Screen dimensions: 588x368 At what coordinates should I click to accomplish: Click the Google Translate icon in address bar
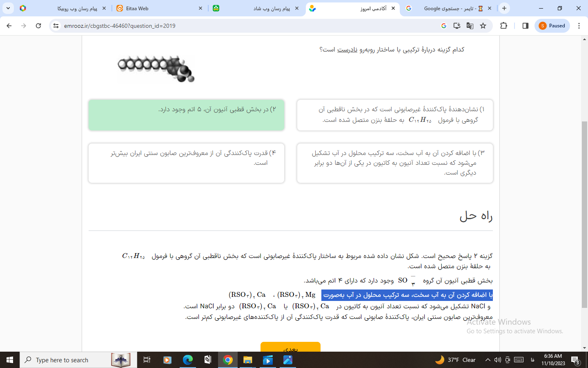(470, 26)
